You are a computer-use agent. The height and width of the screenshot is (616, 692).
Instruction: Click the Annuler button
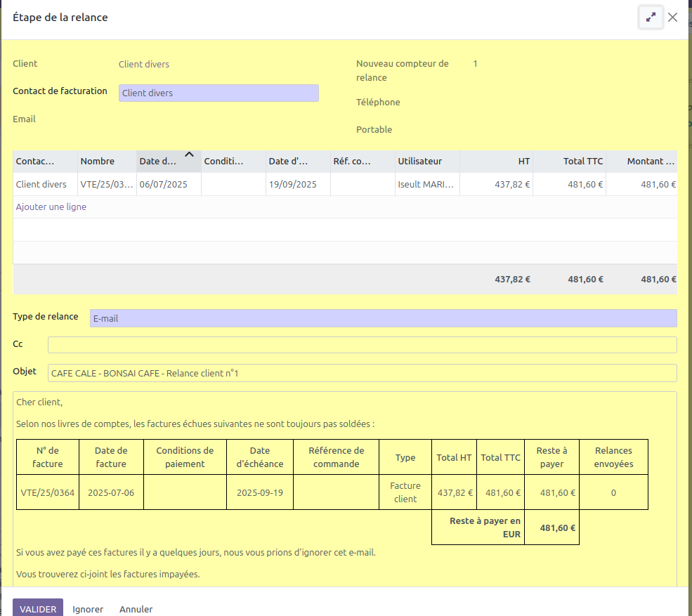(136, 608)
